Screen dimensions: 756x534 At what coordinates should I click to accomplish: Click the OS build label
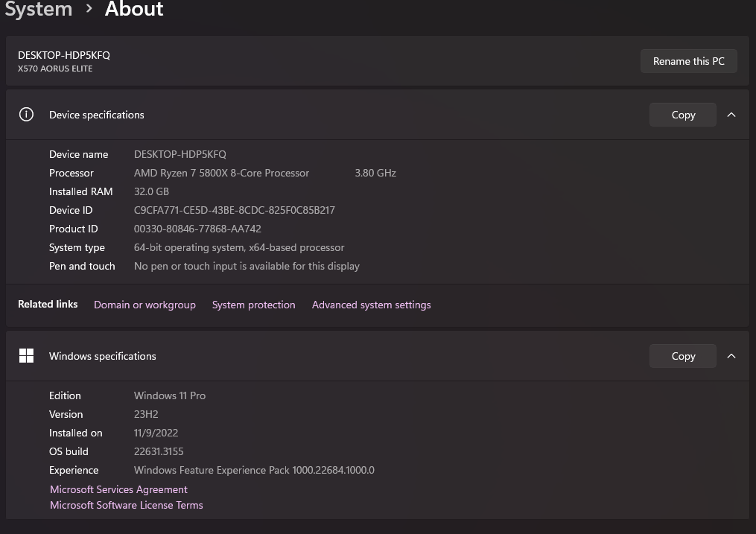[69, 451]
